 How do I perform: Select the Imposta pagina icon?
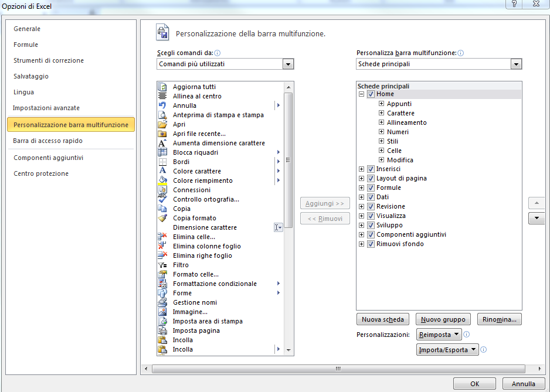coord(162,330)
